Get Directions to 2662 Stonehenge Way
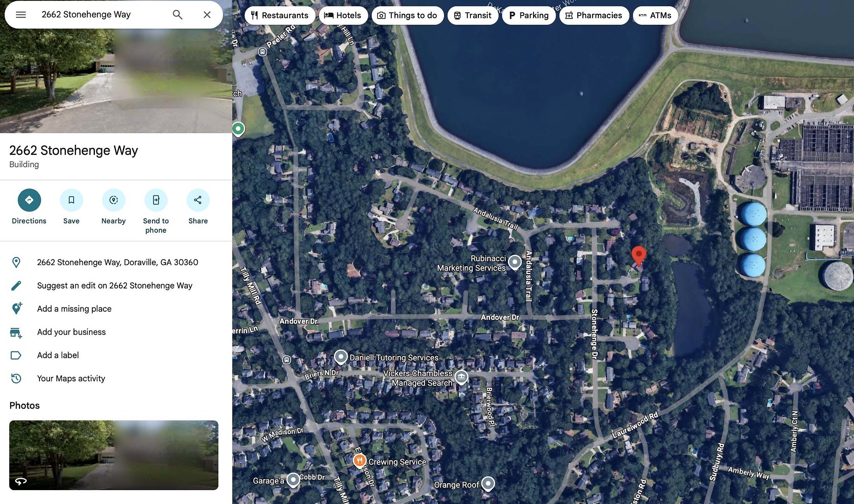Image resolution: width=854 pixels, height=504 pixels. click(29, 200)
